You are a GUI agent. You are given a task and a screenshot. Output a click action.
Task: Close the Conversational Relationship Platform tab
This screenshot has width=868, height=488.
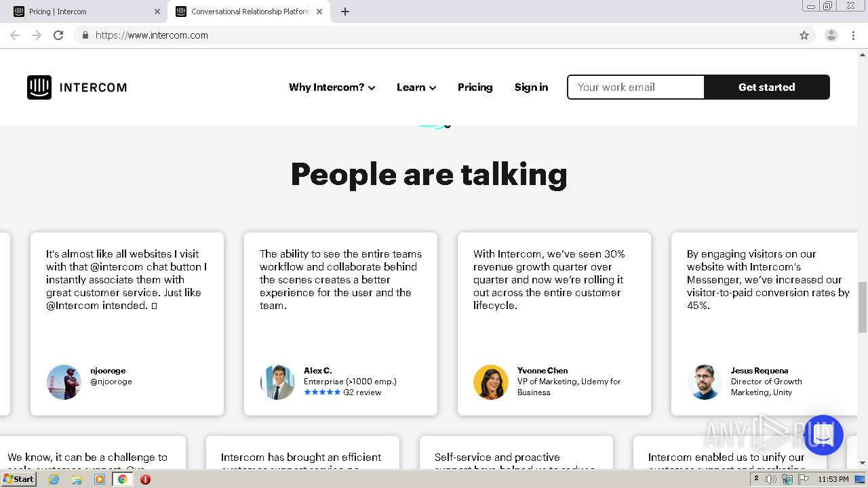(x=320, y=12)
